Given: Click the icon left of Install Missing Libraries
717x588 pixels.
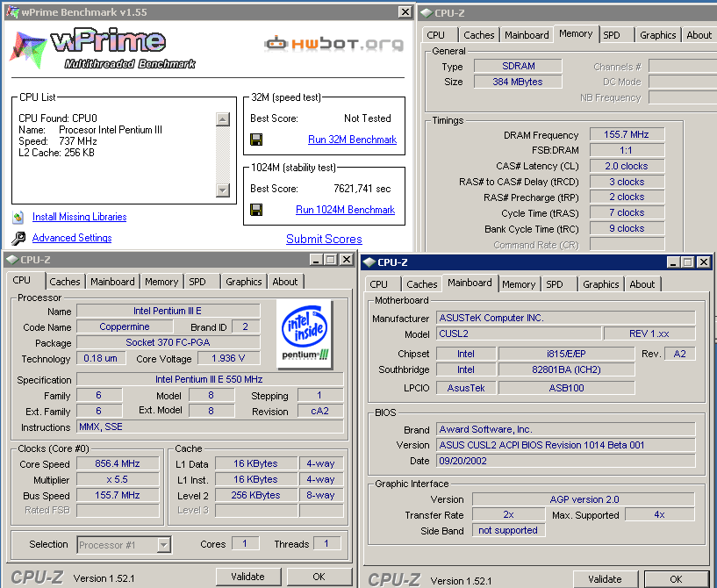Looking at the screenshot, I should 18,217.
